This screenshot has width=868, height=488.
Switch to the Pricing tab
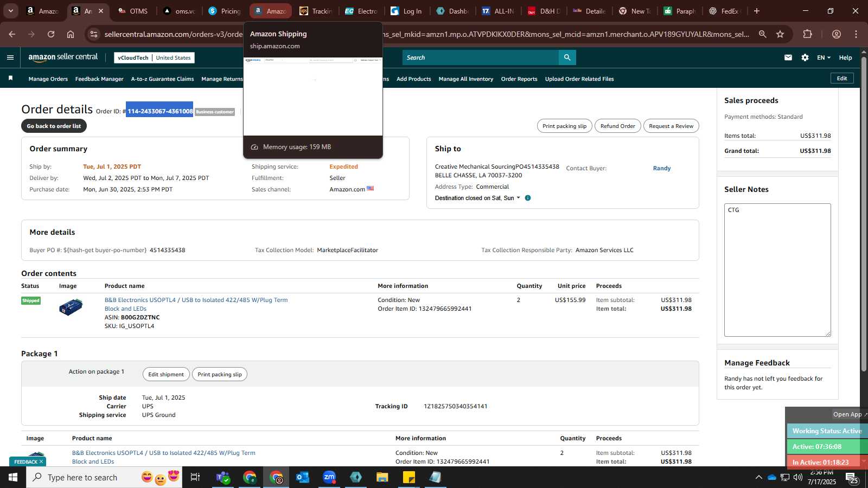coord(225,11)
